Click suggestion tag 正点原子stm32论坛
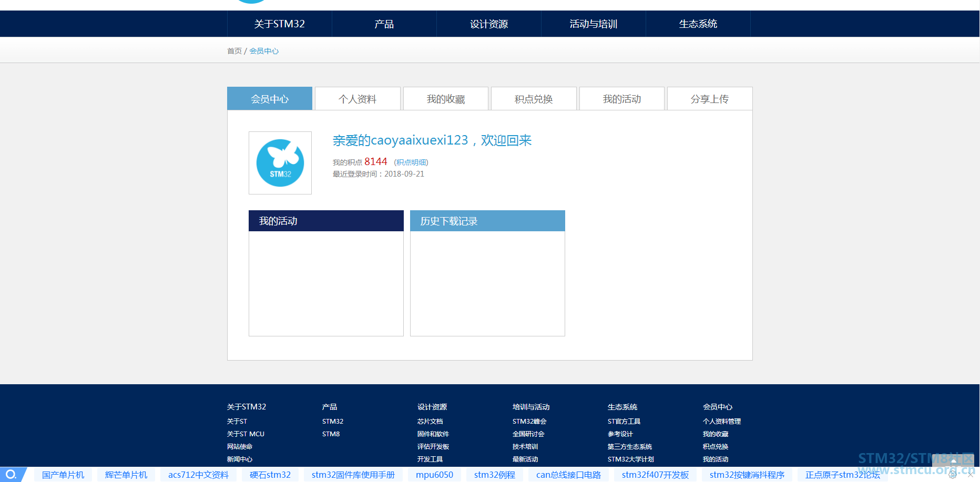Screen dimensions: 980x482 842,475
